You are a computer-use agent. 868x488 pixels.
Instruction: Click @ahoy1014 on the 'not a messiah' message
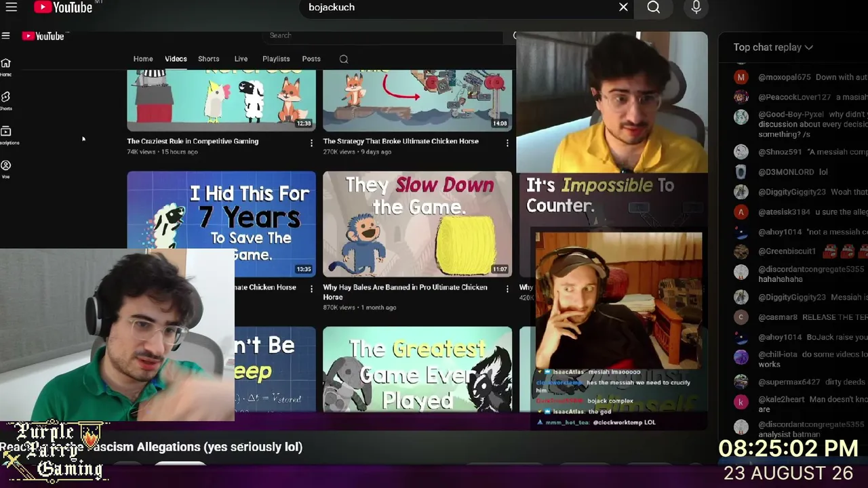coord(780,232)
